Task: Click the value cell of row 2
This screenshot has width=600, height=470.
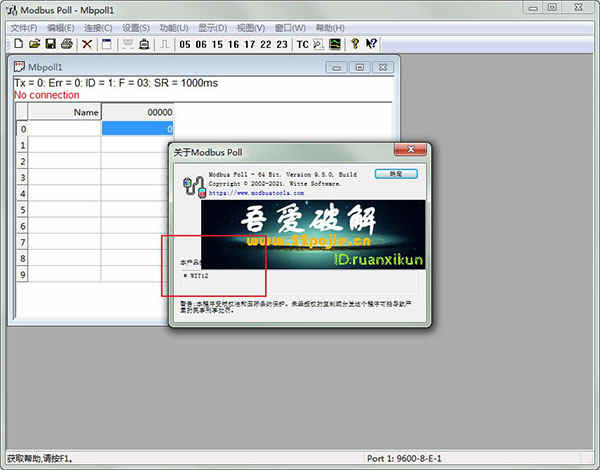Action: coord(135,161)
